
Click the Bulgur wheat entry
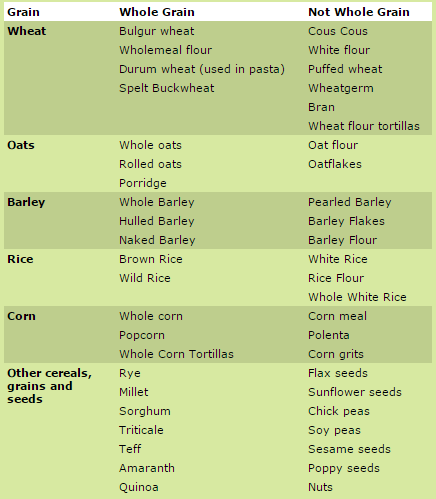pyautogui.click(x=157, y=31)
